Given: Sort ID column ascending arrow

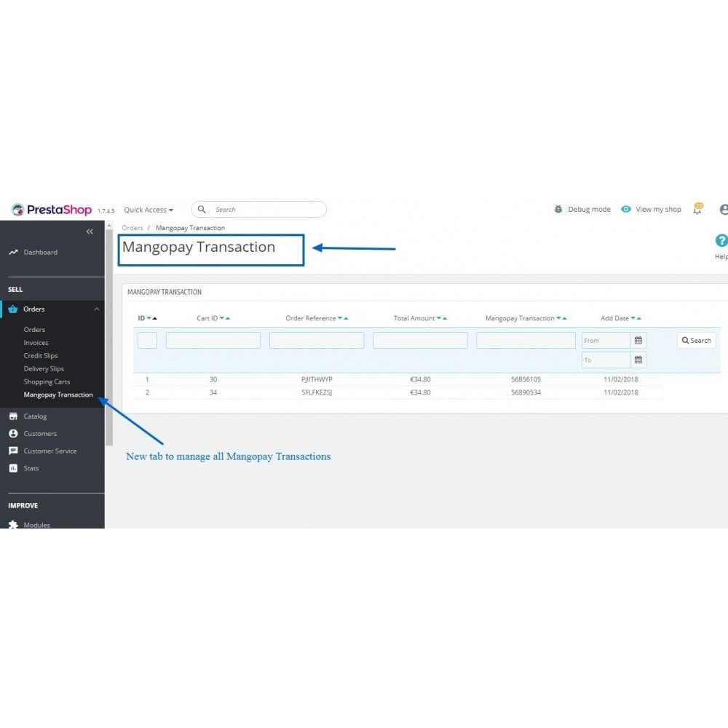Looking at the screenshot, I should point(155,319).
